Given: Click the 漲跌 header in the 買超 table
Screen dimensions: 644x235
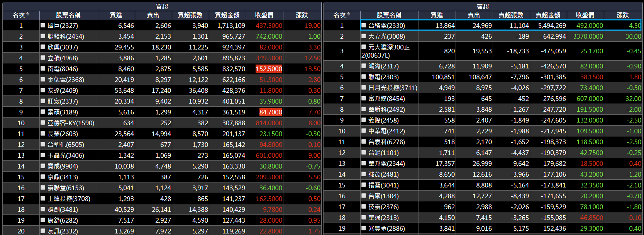Looking at the screenshot, I should coord(302,15).
